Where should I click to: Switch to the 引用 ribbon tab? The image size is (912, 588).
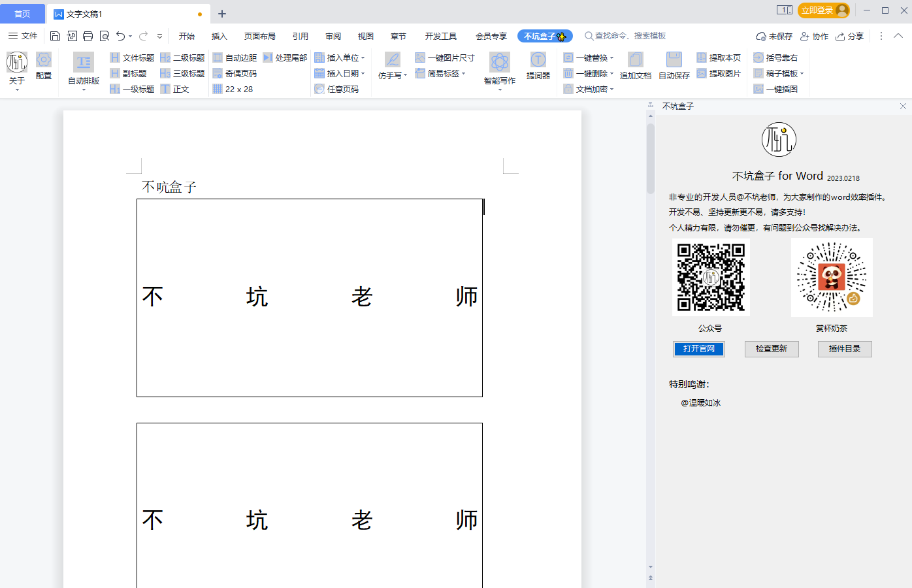pos(301,36)
